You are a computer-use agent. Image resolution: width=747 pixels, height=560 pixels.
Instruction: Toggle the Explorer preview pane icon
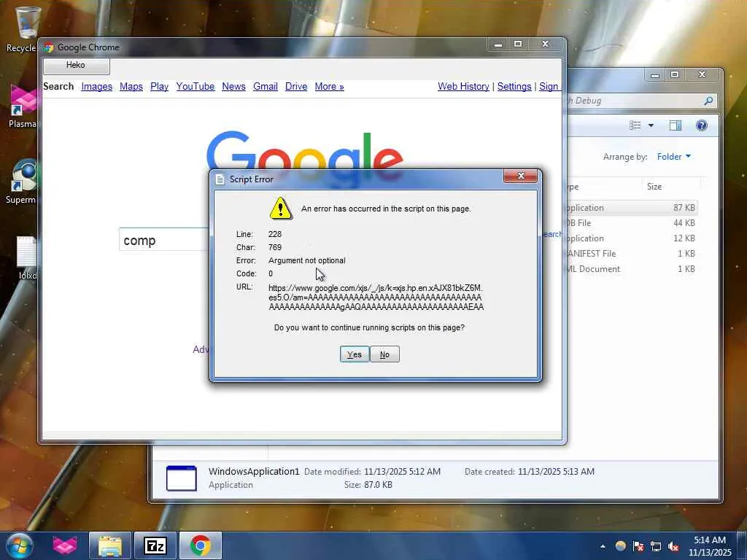point(675,125)
